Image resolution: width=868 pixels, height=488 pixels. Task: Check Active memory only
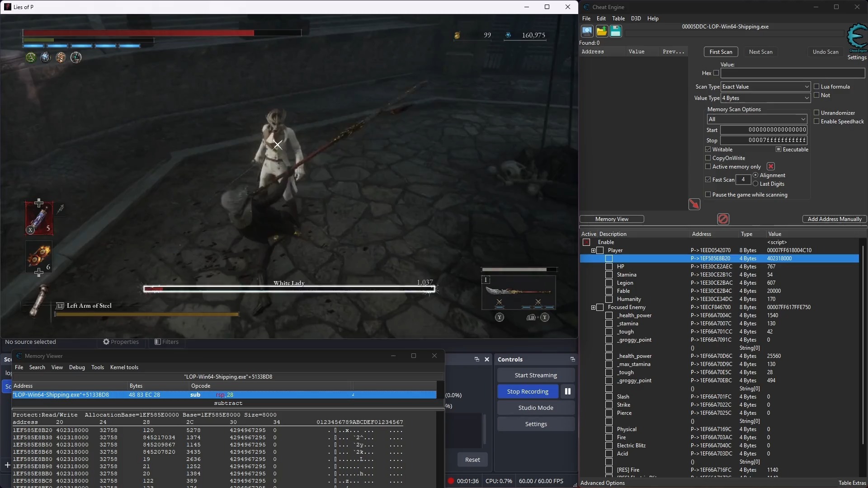[708, 166]
